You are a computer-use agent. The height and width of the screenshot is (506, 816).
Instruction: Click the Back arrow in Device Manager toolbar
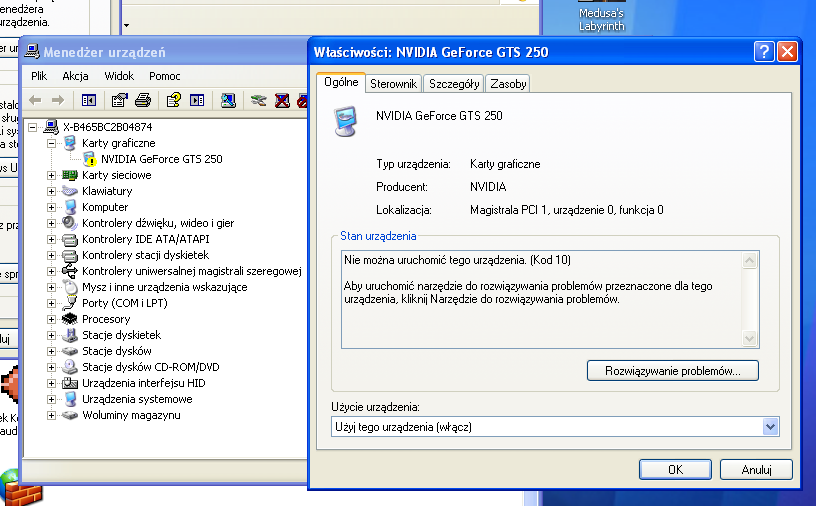tap(35, 100)
